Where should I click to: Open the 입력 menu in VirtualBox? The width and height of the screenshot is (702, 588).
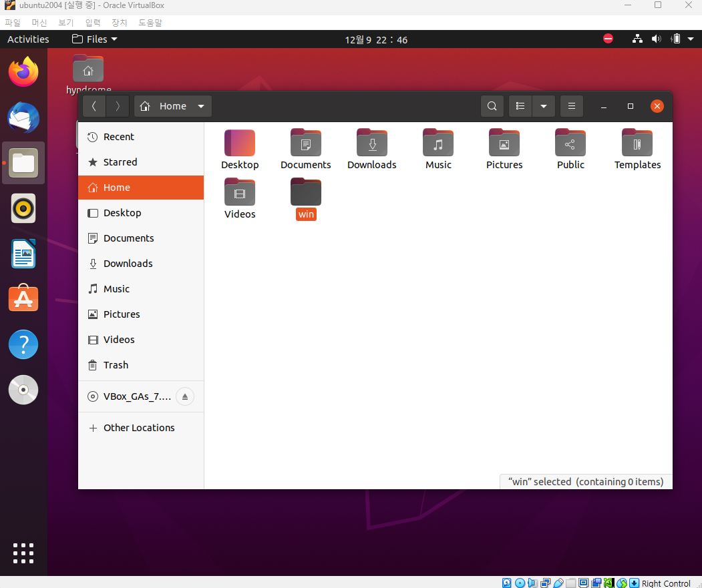coord(93,23)
